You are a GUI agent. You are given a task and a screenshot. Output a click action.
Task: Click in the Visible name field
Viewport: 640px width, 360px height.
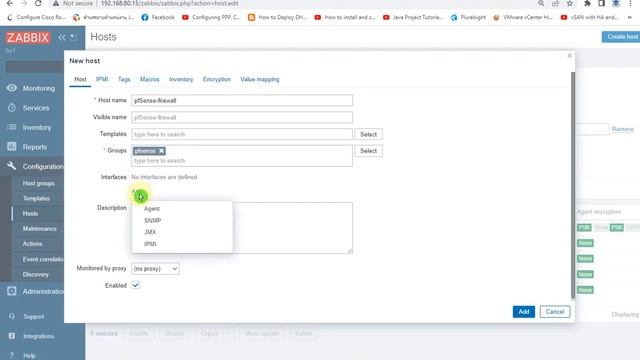point(242,117)
